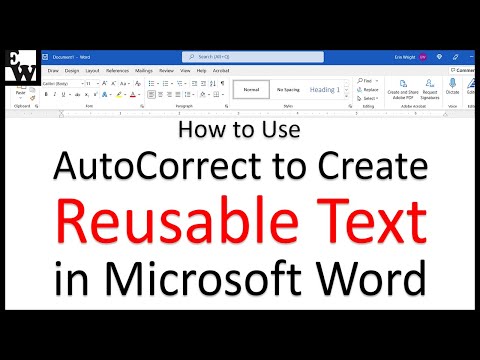Screen dimensions: 480x360
Task: Open the Draw tab
Action: (53, 71)
